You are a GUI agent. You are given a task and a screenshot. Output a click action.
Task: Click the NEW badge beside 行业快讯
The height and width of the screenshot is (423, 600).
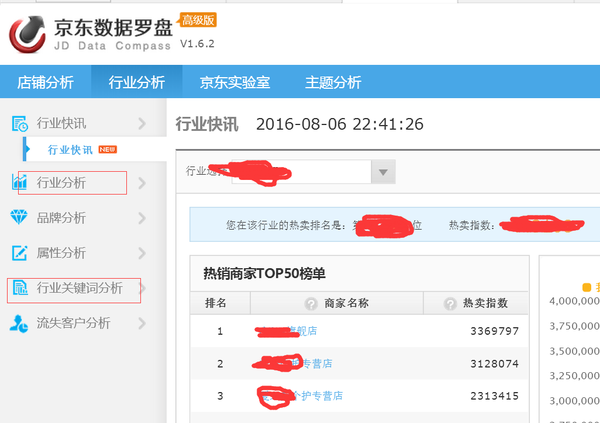[108, 149]
